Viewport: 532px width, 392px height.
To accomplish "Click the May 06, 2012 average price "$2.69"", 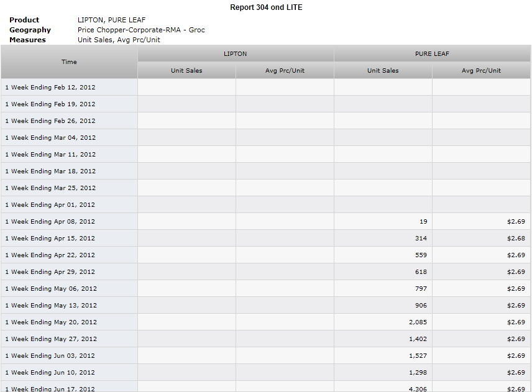I will 516,289.
